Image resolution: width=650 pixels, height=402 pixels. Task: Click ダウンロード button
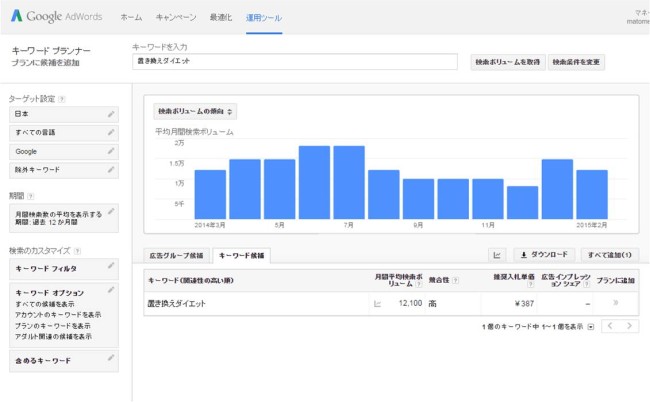pos(544,255)
